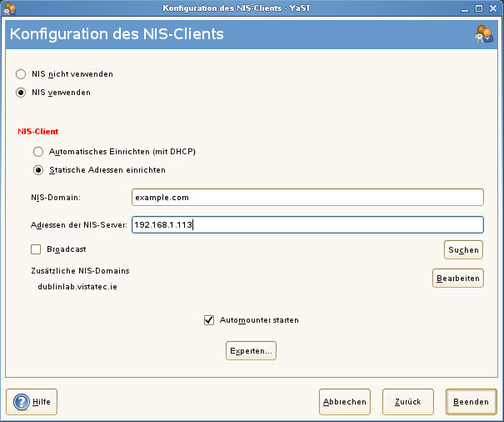The height and width of the screenshot is (422, 504).
Task: Finish configuration with Beenden
Action: [x=471, y=402]
